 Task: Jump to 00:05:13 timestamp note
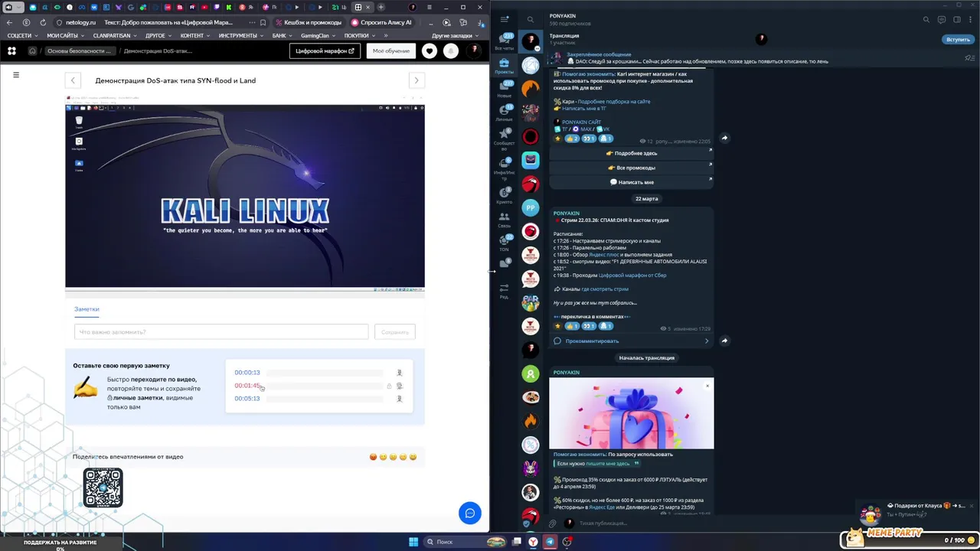(247, 399)
